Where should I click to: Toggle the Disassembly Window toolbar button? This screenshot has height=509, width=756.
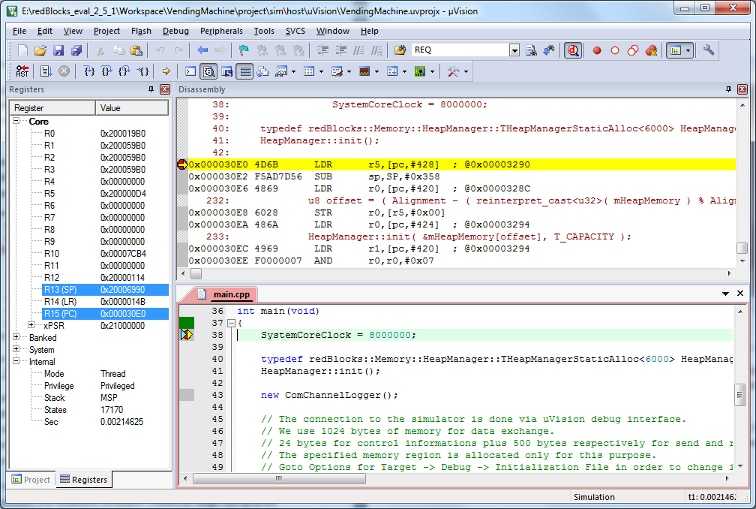pyautogui.click(x=208, y=71)
